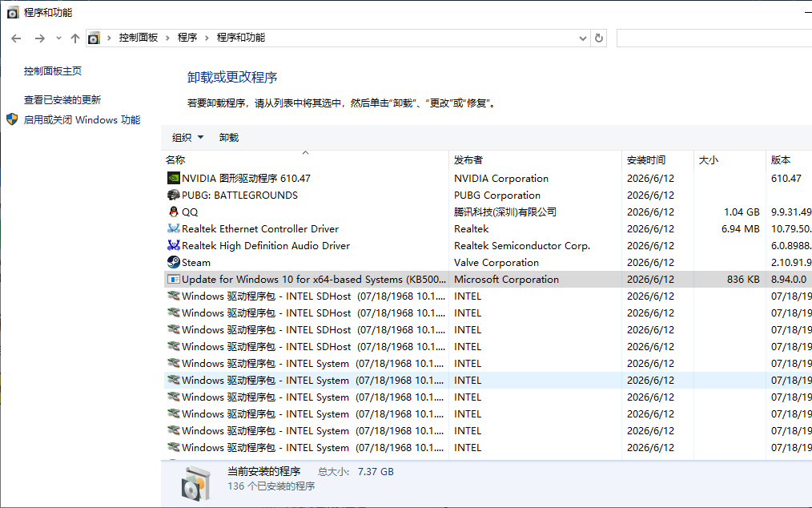Click the Valve Corporation publisher cell

pos(496,262)
